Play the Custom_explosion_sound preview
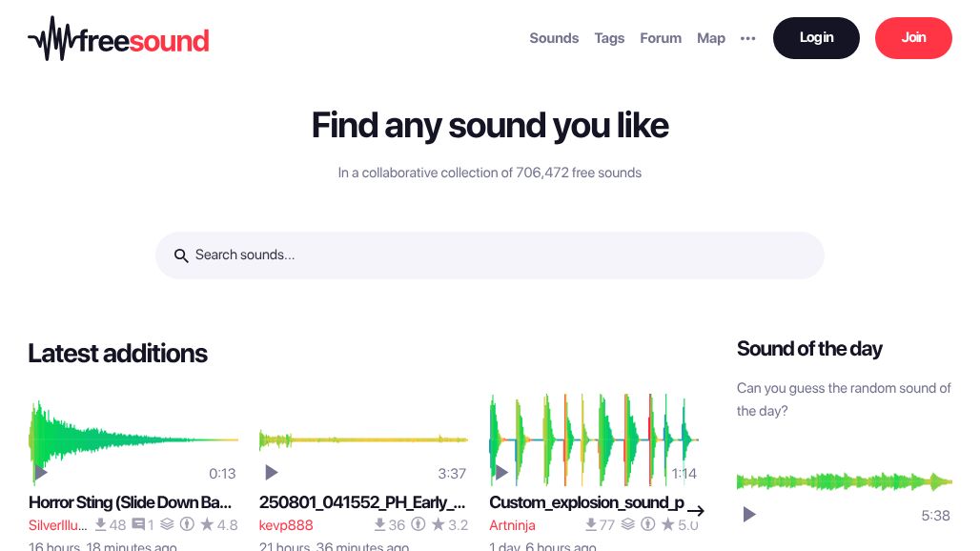The height and width of the screenshot is (551, 980). [x=500, y=473]
